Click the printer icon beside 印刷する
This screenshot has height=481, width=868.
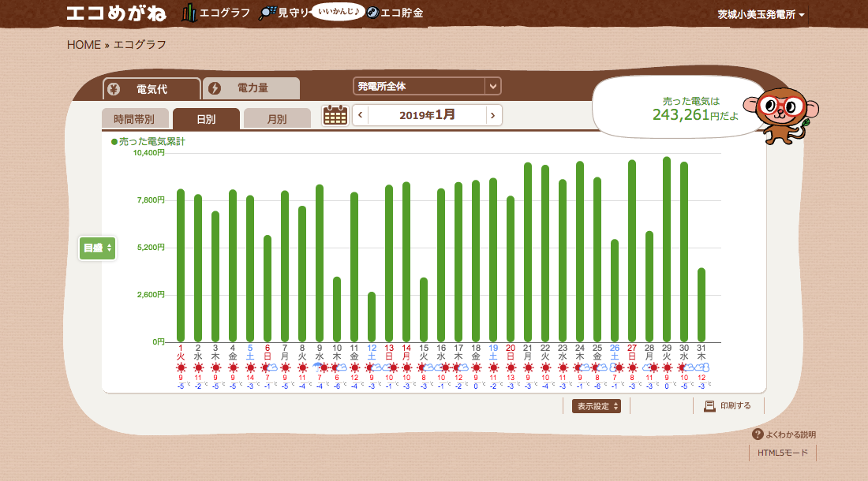pyautogui.click(x=709, y=406)
